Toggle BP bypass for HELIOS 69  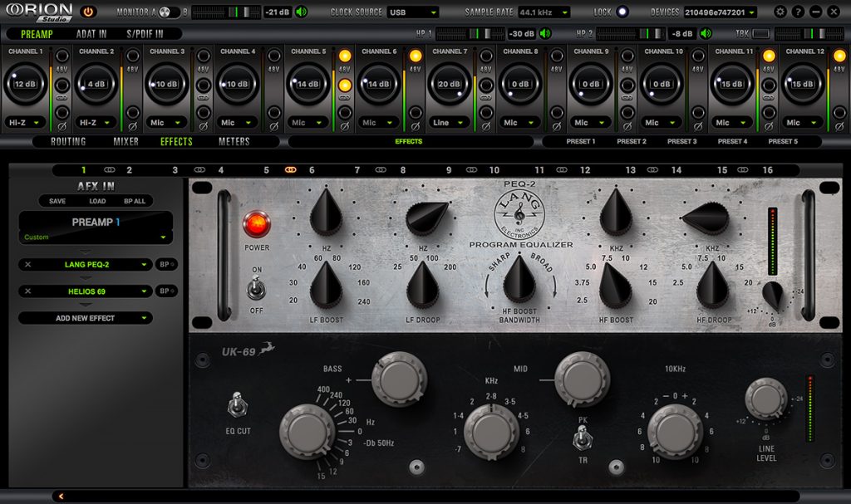[166, 291]
